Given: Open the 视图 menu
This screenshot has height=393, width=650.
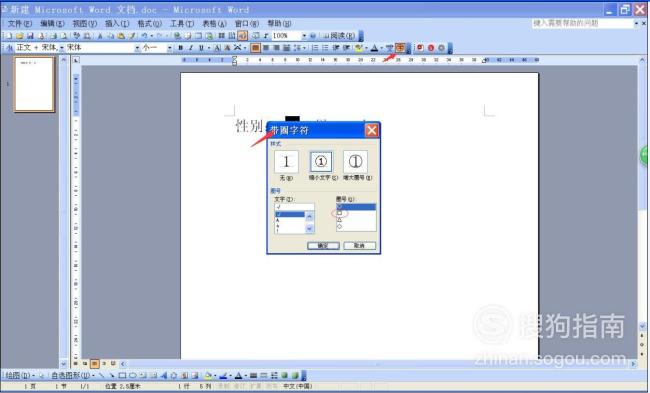Looking at the screenshot, I should coord(85,24).
